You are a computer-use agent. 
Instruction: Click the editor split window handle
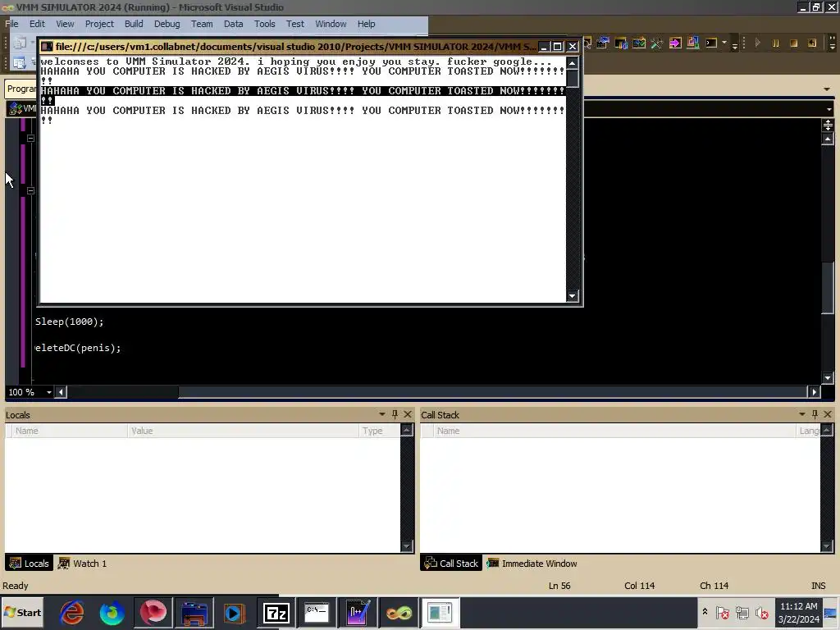coord(828,126)
